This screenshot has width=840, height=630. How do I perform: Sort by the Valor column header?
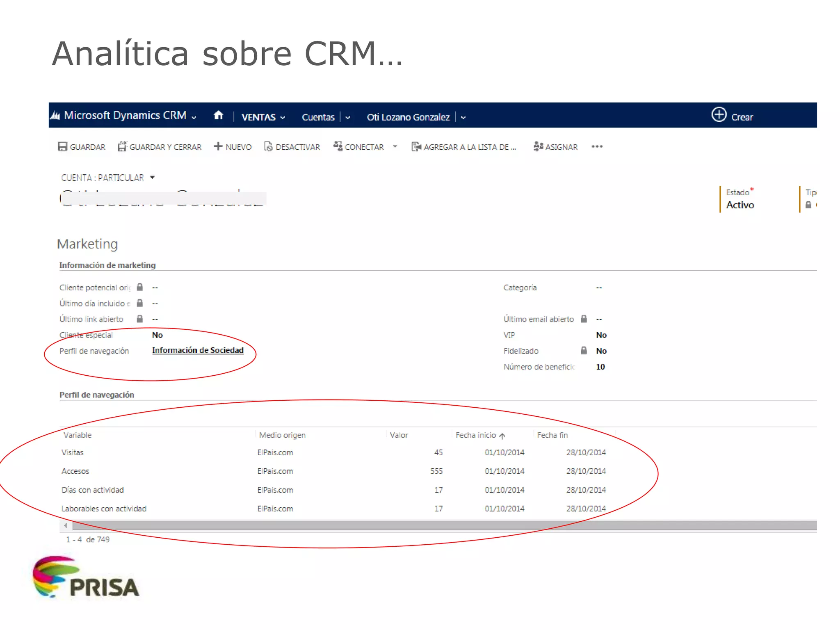point(399,435)
